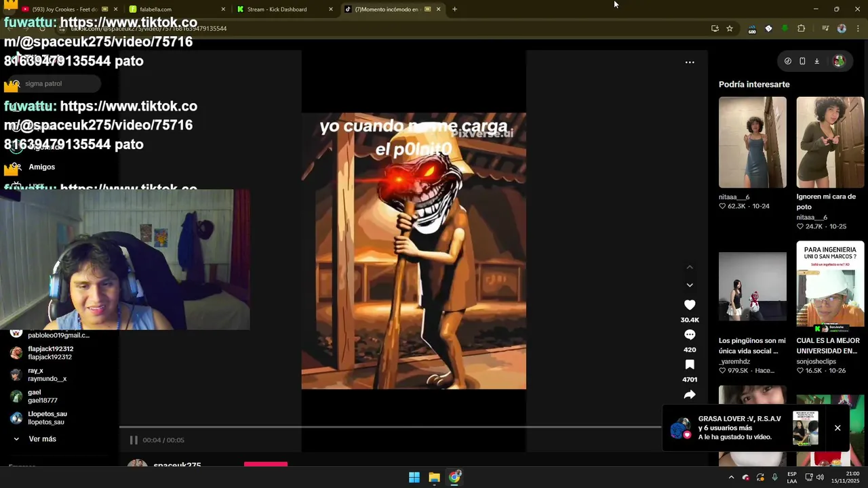Go to previous video with up chevron

pos(690,267)
